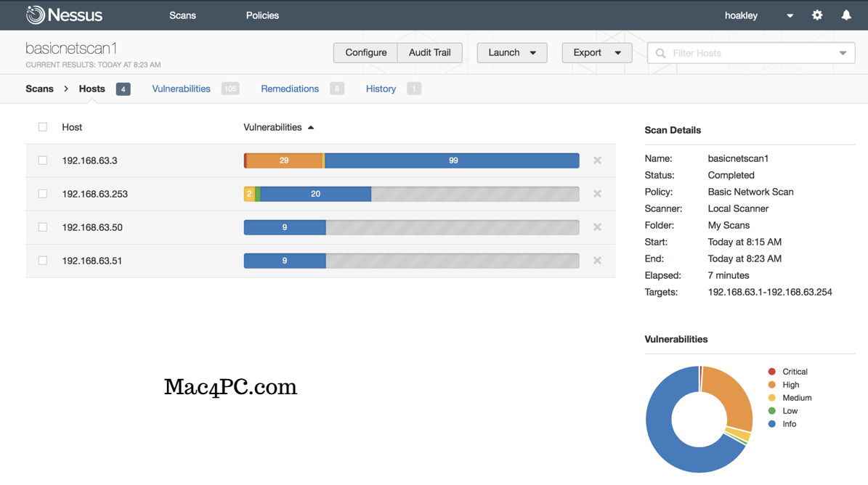The image size is (868, 485).
Task: Click the Nessus logo
Action: coord(64,15)
